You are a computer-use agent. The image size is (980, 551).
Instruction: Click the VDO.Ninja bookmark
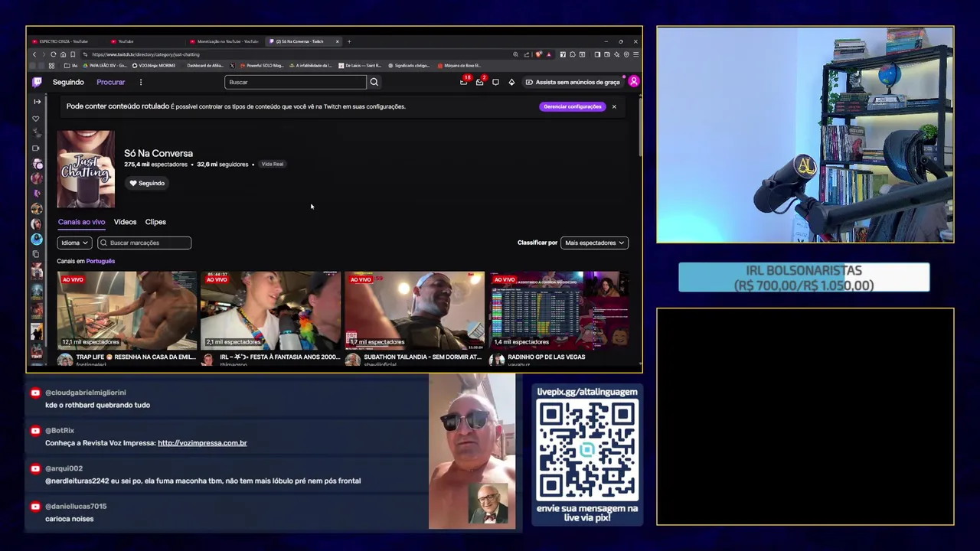[154, 66]
